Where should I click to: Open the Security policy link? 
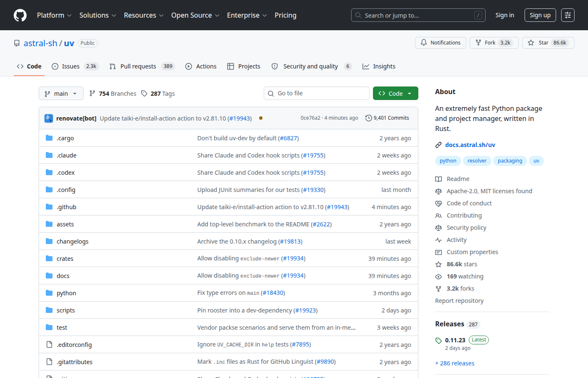tap(467, 228)
